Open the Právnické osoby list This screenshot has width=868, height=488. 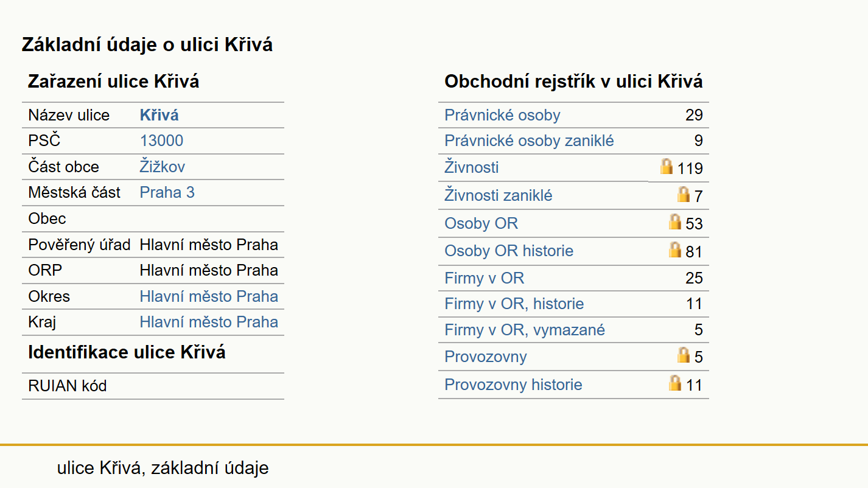coord(502,115)
